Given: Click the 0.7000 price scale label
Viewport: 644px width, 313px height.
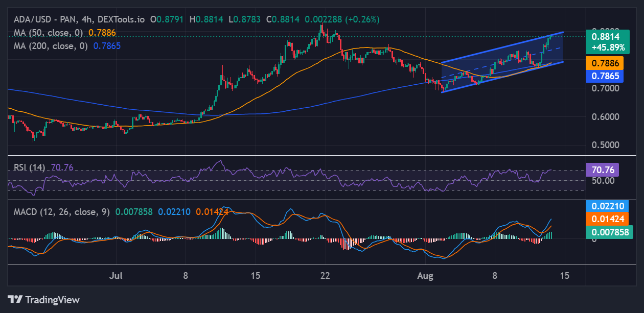Looking at the screenshot, I should coord(606,88).
